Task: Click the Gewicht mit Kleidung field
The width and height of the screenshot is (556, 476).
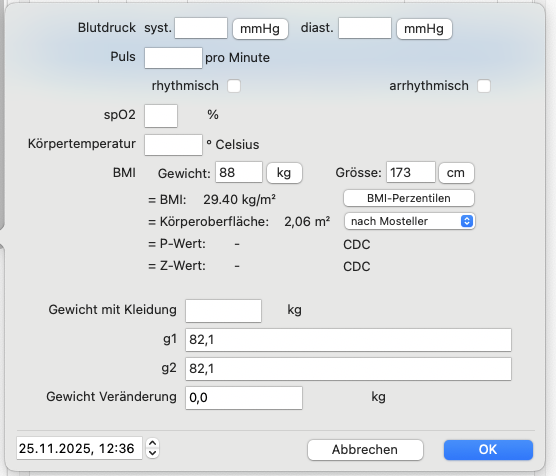Action: tap(223, 311)
